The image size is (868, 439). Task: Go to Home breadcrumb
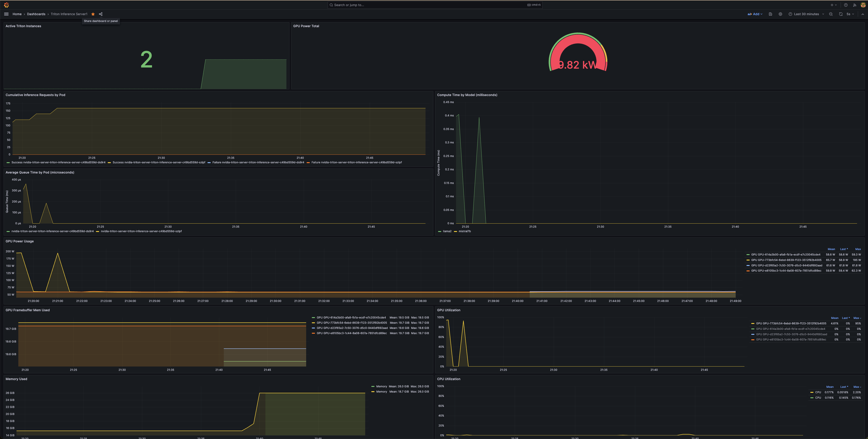tap(17, 14)
